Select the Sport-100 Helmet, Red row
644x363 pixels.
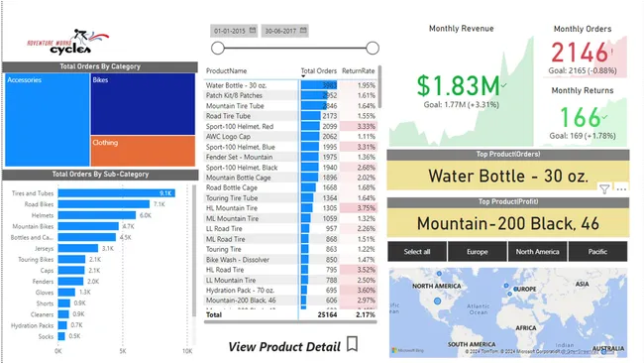pos(290,126)
